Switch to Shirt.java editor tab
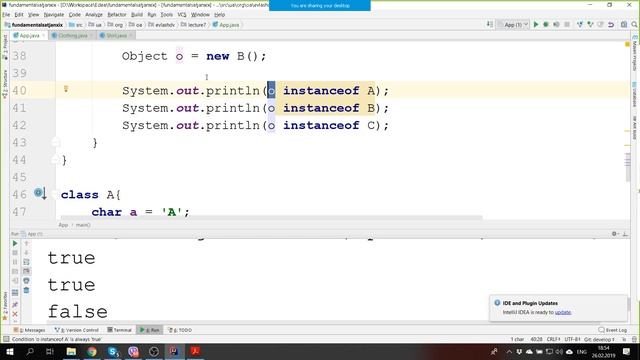 pyautogui.click(x=116, y=36)
